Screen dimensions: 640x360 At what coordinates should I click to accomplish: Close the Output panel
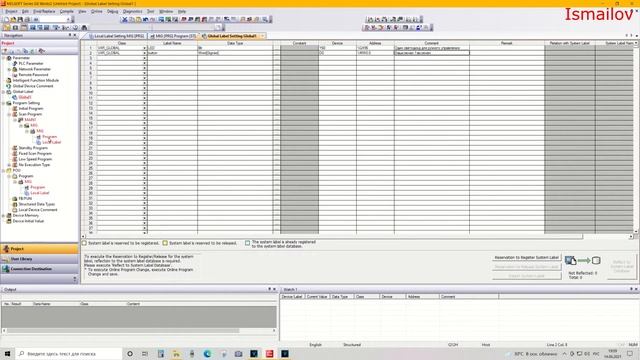274,289
